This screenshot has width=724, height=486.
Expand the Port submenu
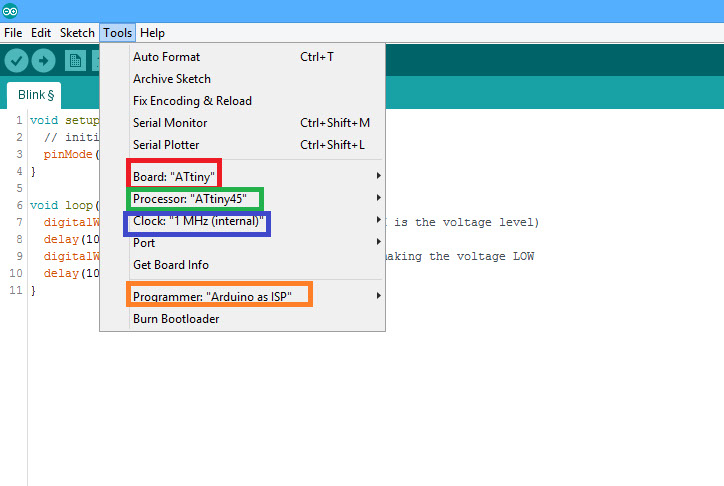242,243
